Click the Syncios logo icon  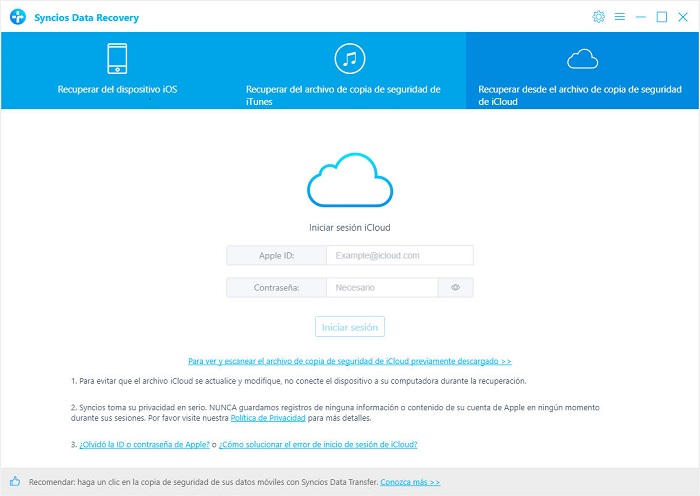18,17
